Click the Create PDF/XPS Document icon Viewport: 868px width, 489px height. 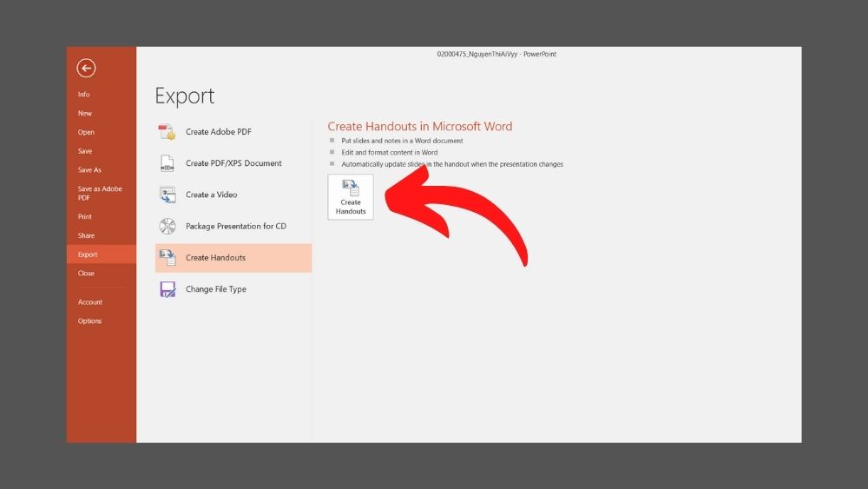[168, 163]
